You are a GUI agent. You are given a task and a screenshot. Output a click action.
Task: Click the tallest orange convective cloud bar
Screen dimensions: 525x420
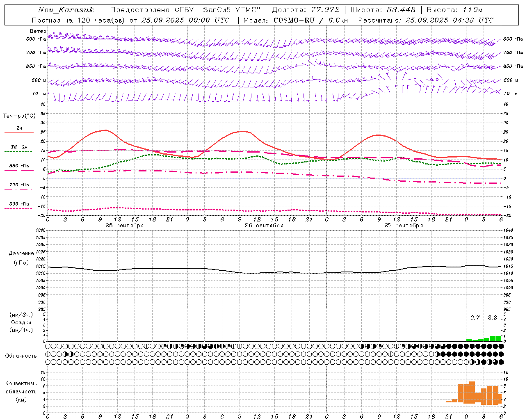(472, 393)
